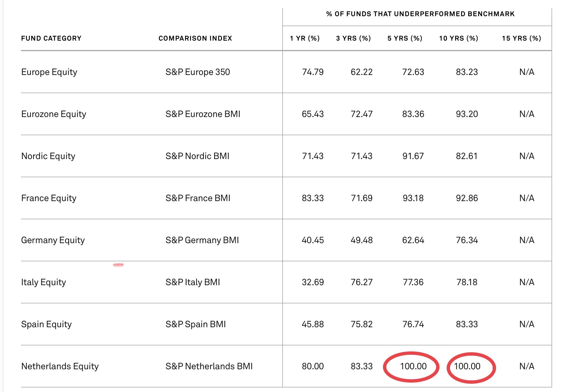Select the Germany Equity row label
Screen dimensions: 572x392
point(53,240)
